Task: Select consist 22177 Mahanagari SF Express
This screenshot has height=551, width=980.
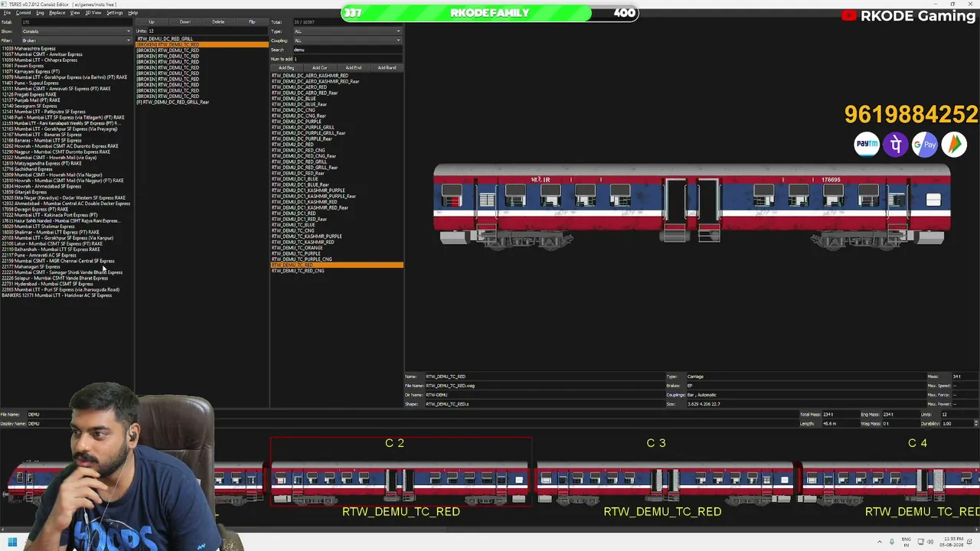Action: pos(31,267)
